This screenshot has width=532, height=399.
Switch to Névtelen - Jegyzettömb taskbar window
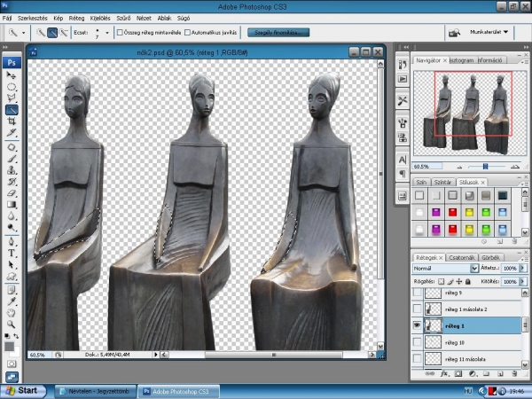pyautogui.click(x=96, y=391)
